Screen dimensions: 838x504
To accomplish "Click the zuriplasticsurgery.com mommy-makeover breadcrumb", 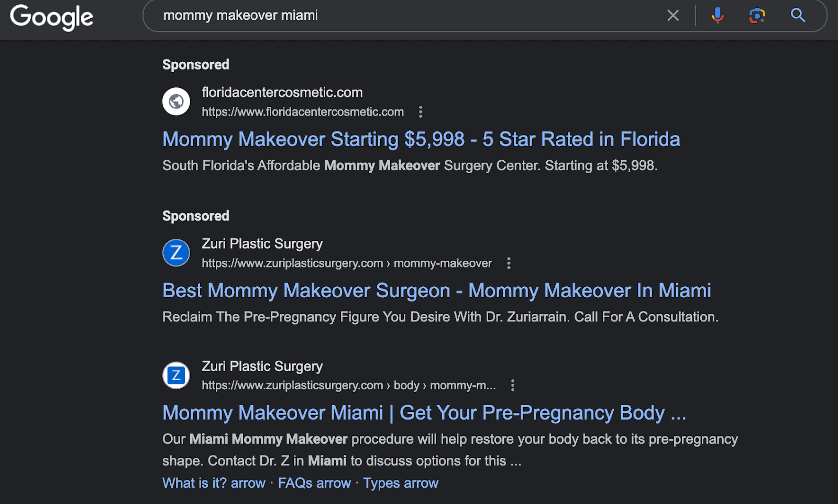I will pos(346,263).
